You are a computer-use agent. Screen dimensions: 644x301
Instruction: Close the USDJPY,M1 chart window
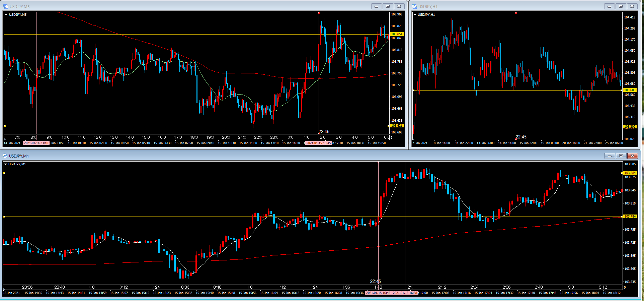coord(632,156)
